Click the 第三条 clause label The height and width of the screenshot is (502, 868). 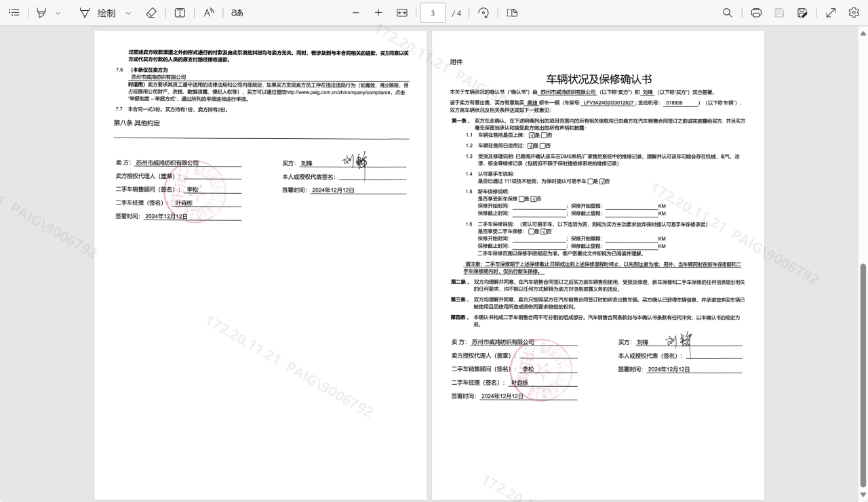(459, 299)
